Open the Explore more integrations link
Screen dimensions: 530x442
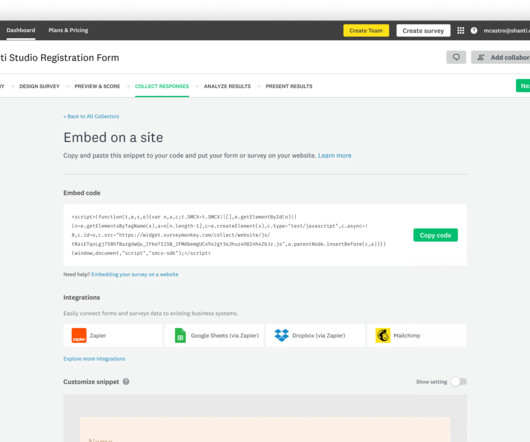94,359
